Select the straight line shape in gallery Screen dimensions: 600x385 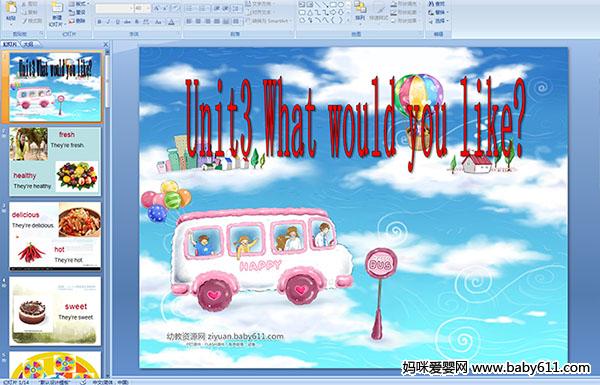318,4
